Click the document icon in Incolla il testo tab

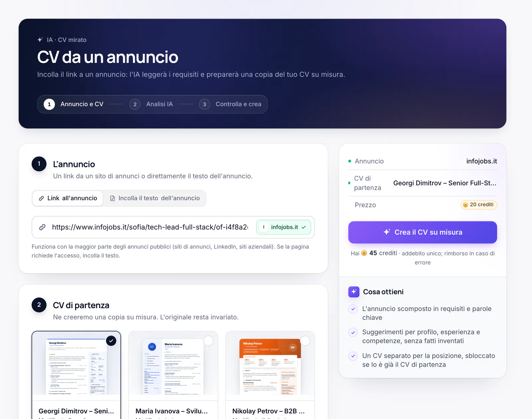tap(112, 198)
